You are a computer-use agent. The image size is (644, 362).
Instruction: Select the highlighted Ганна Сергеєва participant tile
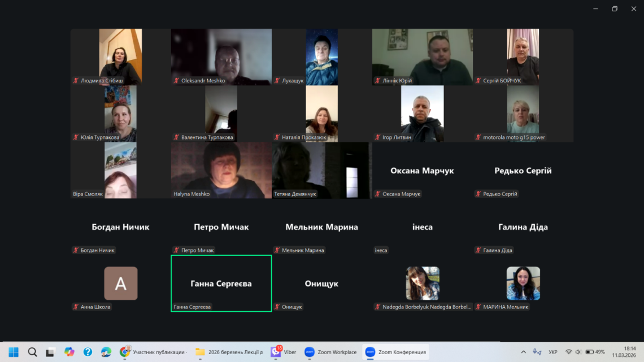click(221, 283)
